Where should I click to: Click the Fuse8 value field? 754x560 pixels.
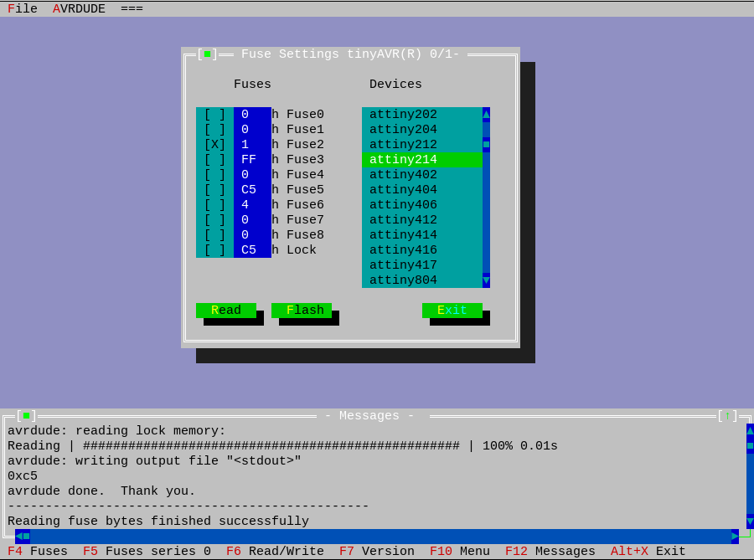tap(252, 235)
